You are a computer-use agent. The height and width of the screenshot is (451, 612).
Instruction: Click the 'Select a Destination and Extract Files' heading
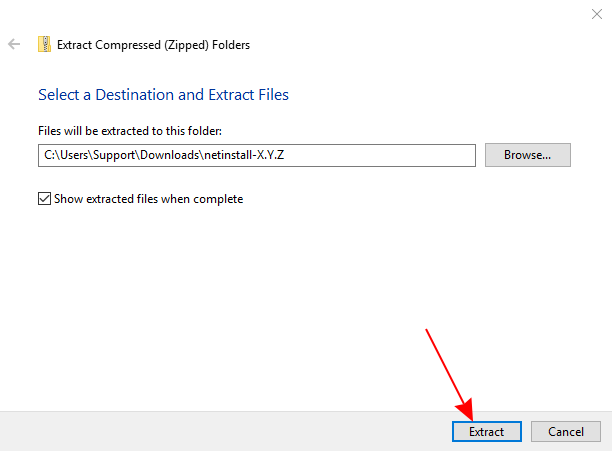163,95
